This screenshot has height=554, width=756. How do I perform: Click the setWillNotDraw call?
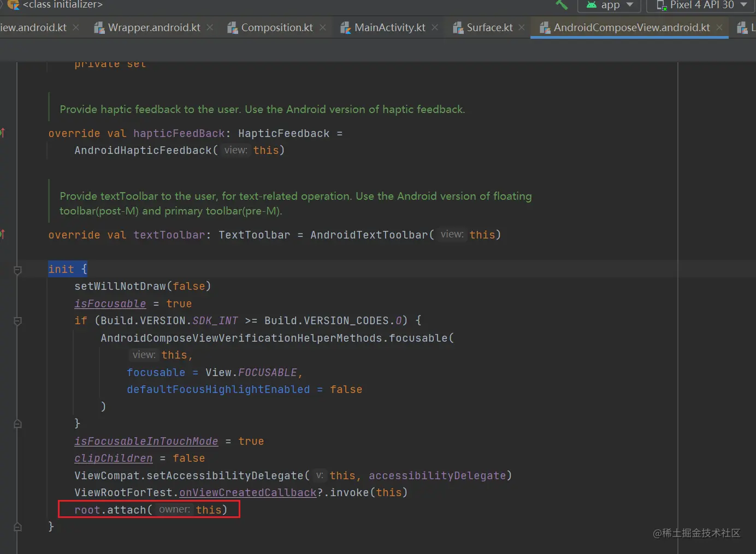(120, 287)
